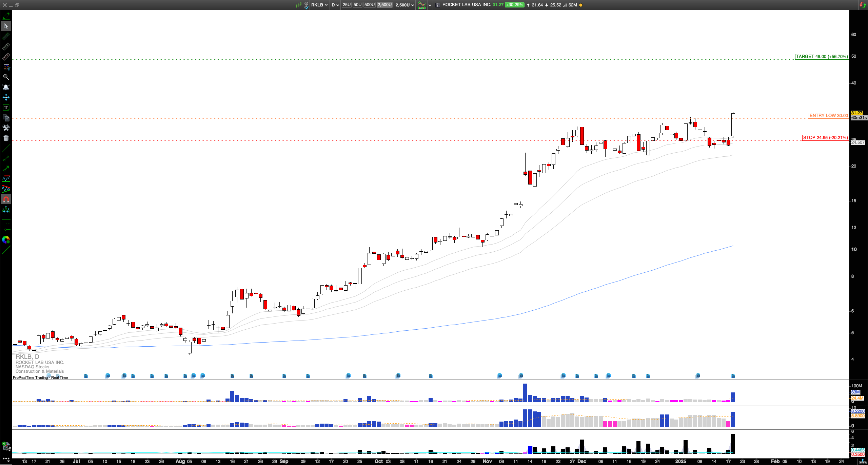Select the 500U history button
This screenshot has height=465, width=868.
pos(369,5)
